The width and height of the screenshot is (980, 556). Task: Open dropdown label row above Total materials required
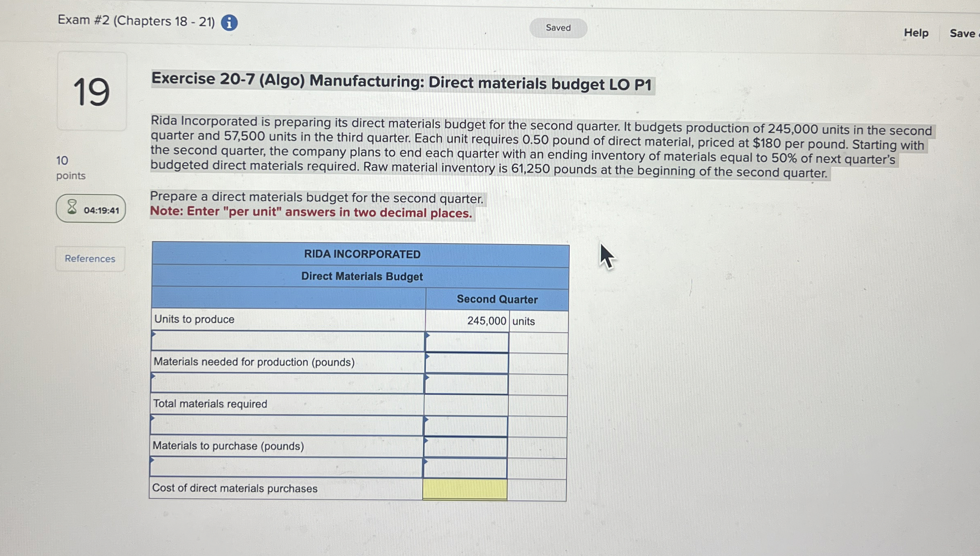(x=287, y=383)
